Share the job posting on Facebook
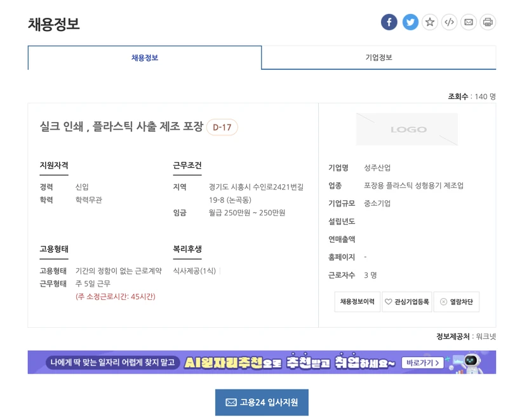The image size is (508, 420). click(x=389, y=22)
